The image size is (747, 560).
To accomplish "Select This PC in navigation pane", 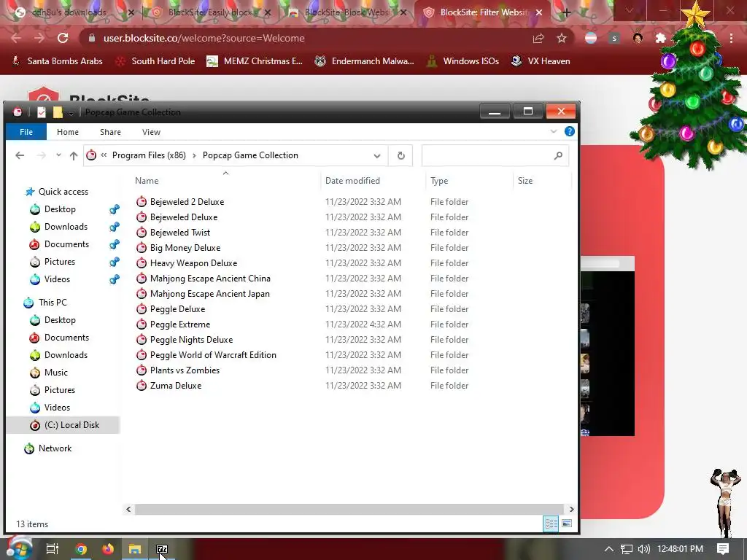I will [x=53, y=303].
